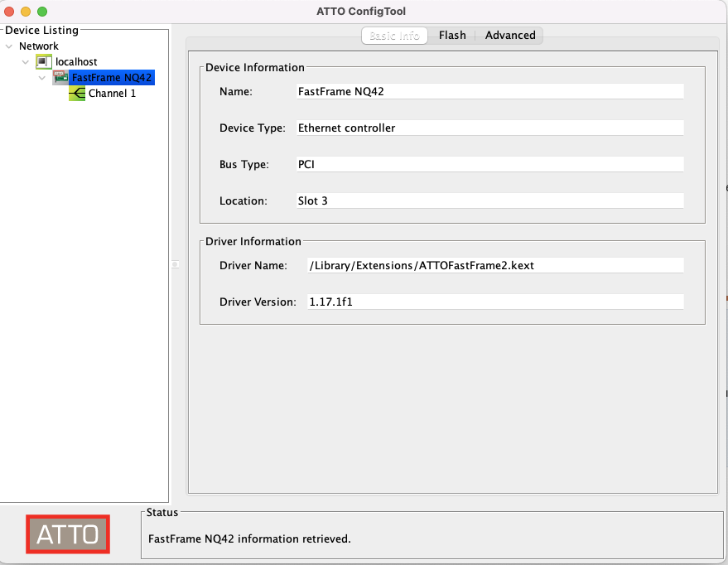Open the Basic Info tab
728x565 pixels.
[394, 36]
